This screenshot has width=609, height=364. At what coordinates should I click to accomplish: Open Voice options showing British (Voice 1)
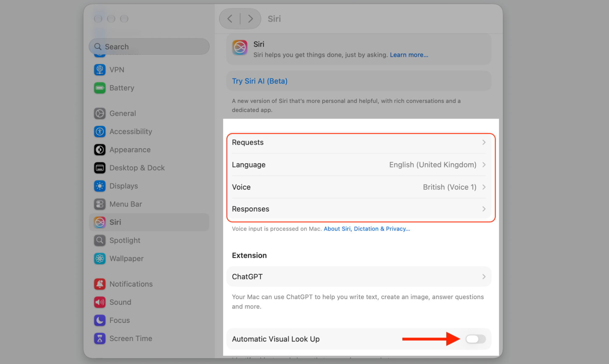tap(359, 187)
